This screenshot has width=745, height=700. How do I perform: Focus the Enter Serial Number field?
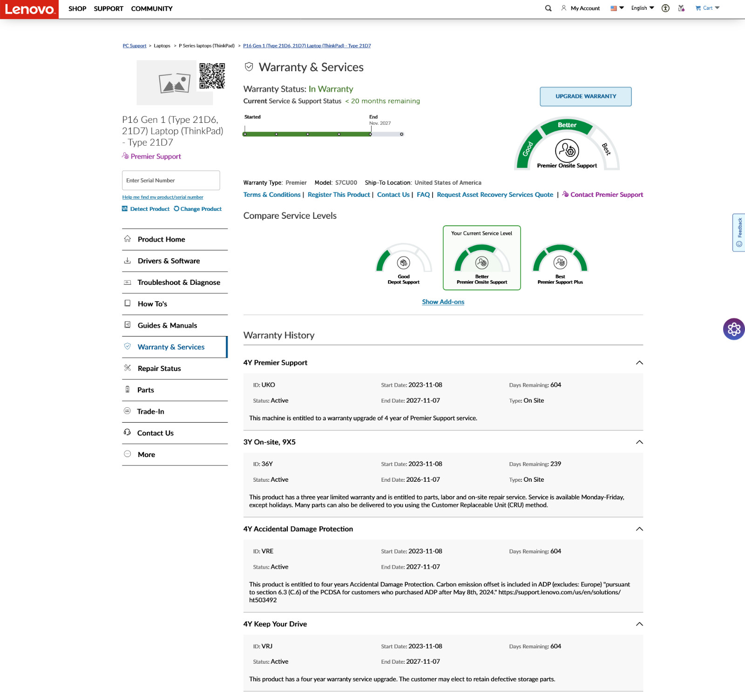(x=171, y=180)
